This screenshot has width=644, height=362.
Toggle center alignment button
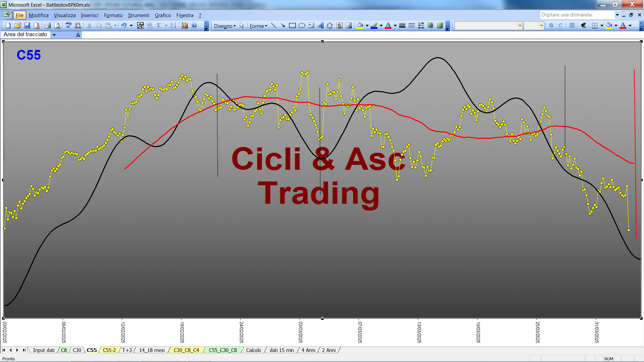[572, 25]
